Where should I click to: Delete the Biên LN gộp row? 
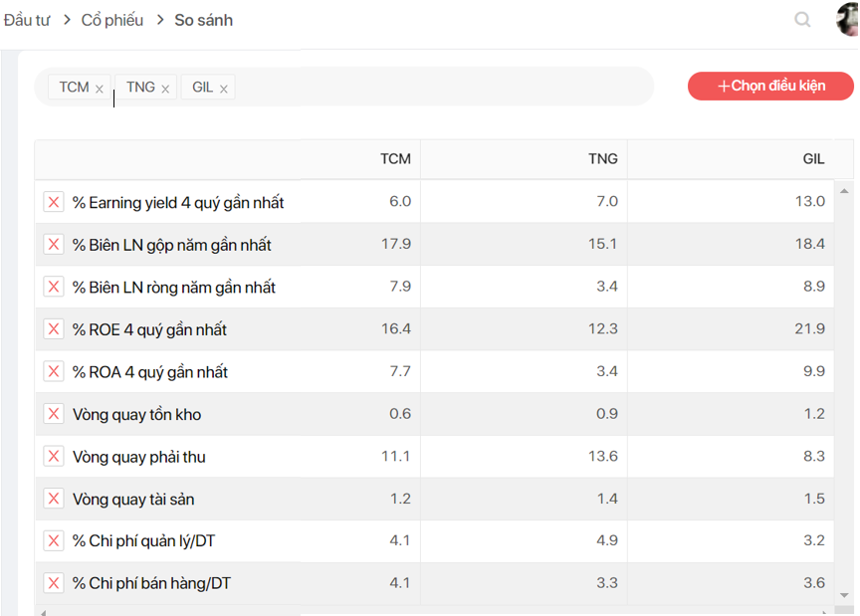click(x=54, y=245)
